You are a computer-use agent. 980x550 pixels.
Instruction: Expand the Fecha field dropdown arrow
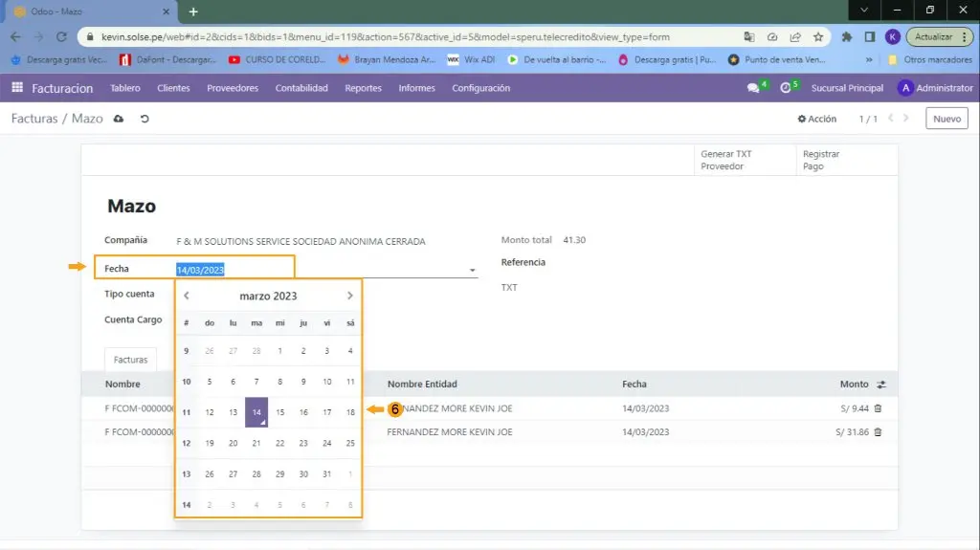[473, 271]
